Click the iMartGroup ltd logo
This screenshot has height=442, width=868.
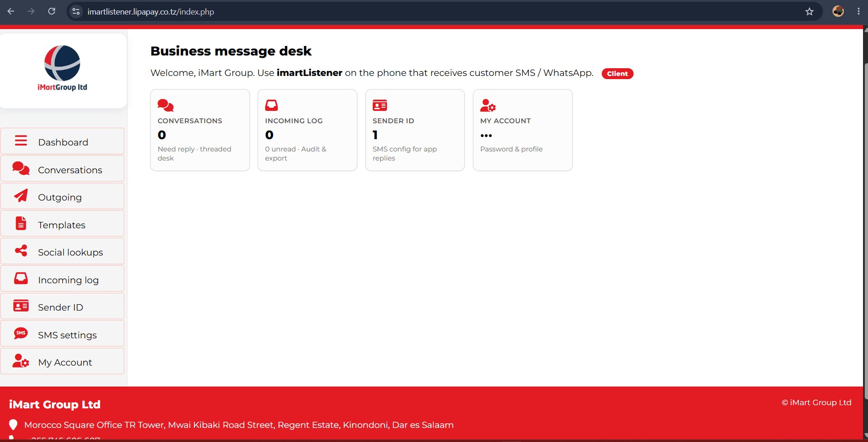coord(62,69)
